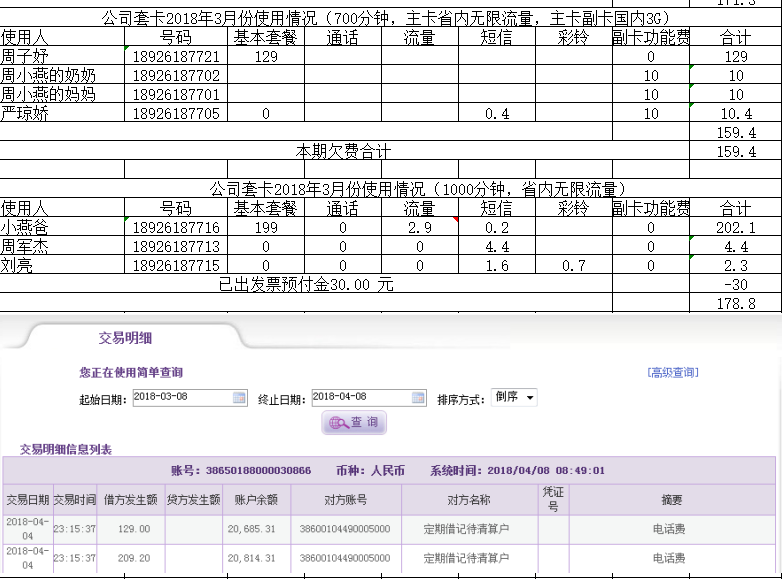Click the 起始日期 date input field

[181, 398]
